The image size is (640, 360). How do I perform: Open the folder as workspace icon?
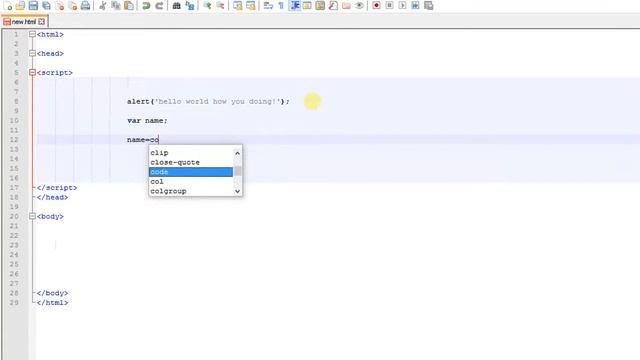[x=347, y=5]
